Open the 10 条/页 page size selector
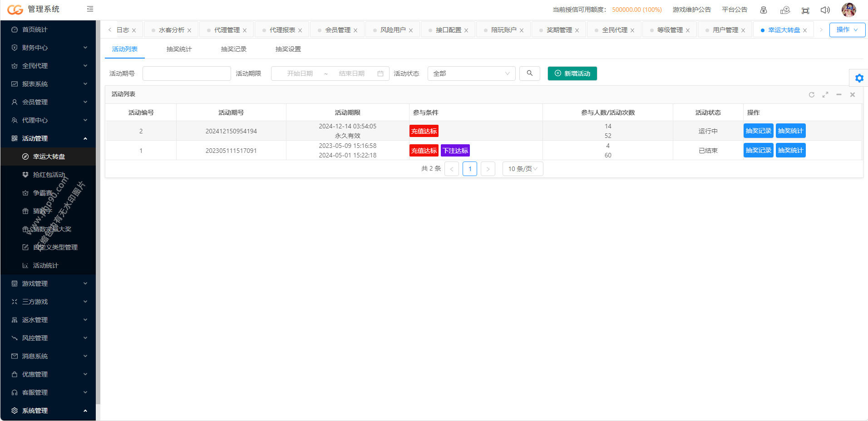Viewport: 868px width, 421px height. click(523, 169)
